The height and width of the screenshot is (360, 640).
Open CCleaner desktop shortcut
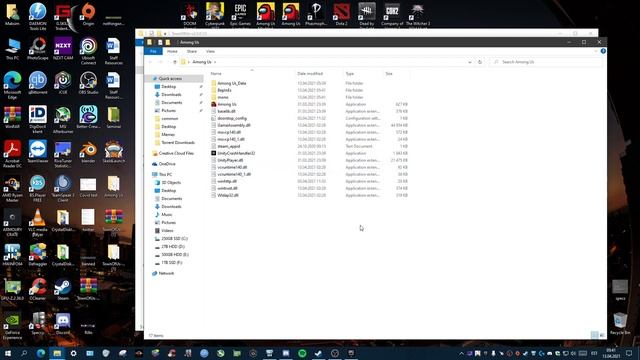pyautogui.click(x=38, y=289)
